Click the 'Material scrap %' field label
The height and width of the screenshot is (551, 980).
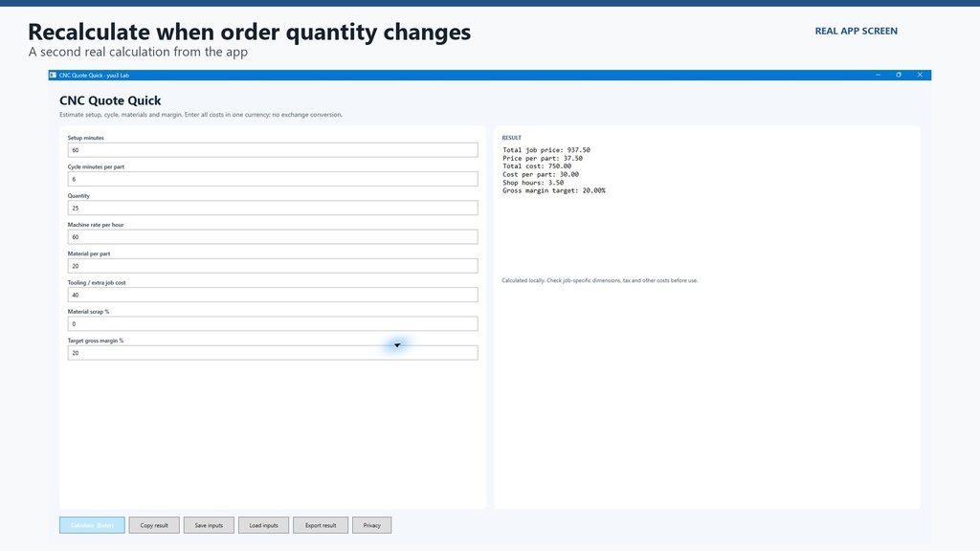pos(88,312)
